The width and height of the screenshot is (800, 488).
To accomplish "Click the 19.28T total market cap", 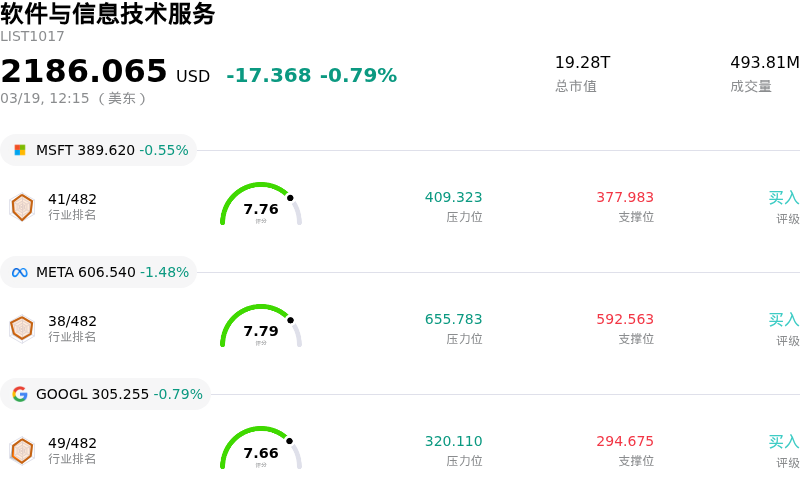I will 582,63.
